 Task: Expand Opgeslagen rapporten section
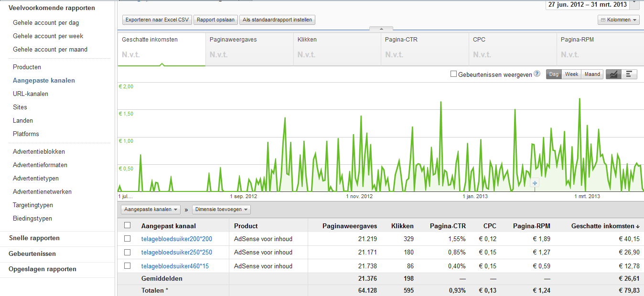43,269
